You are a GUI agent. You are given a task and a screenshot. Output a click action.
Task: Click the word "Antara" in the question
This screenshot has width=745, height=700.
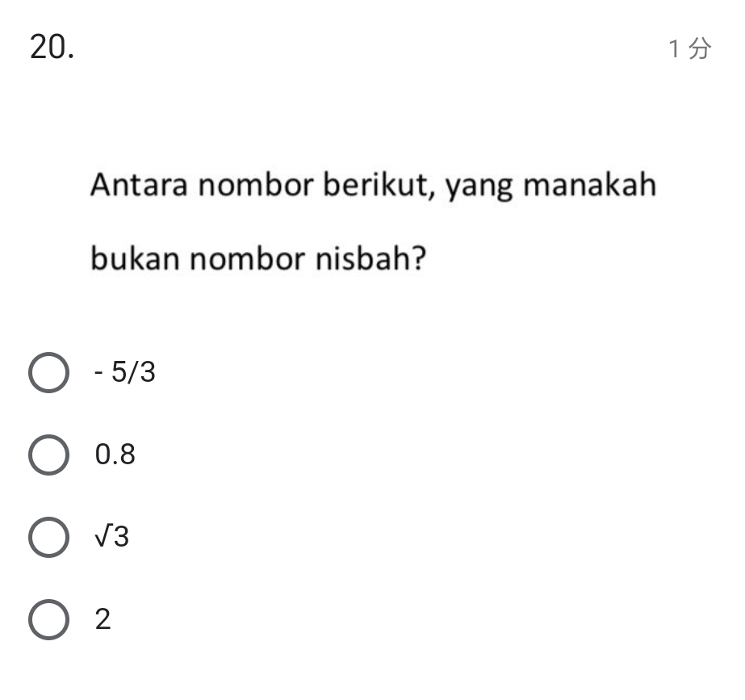139,186
